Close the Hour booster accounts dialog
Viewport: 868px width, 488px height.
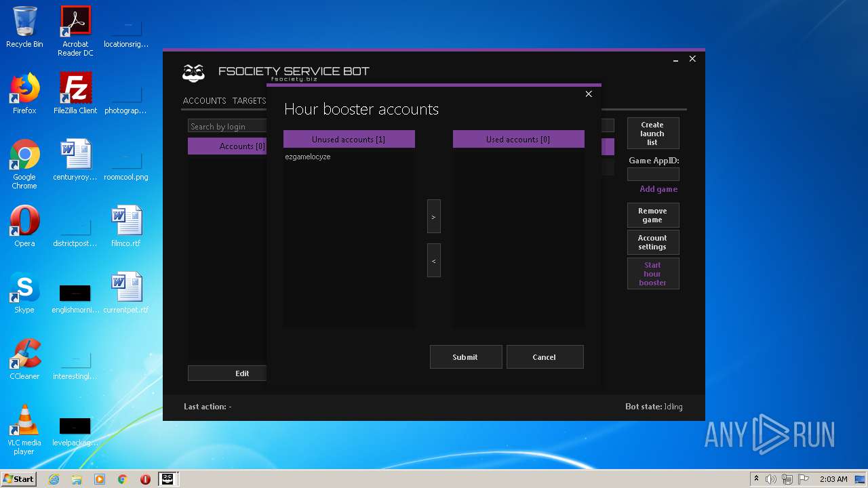click(x=589, y=94)
